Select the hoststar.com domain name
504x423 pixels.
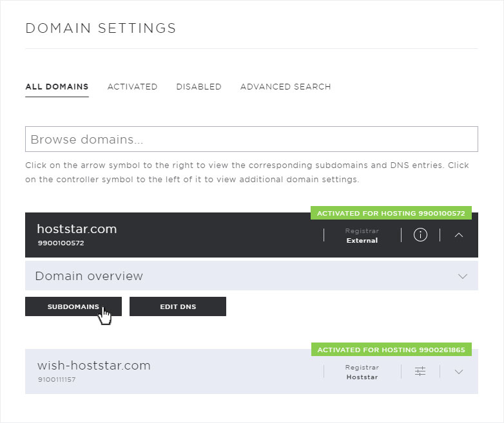point(77,229)
